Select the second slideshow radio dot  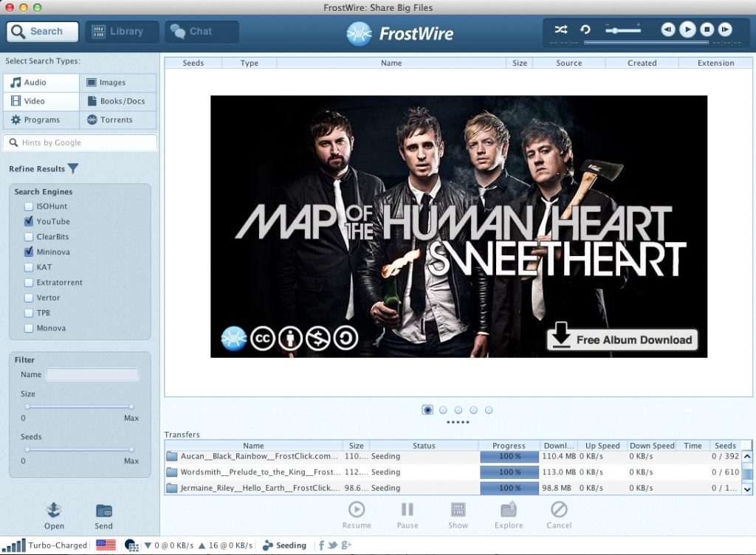tap(443, 410)
